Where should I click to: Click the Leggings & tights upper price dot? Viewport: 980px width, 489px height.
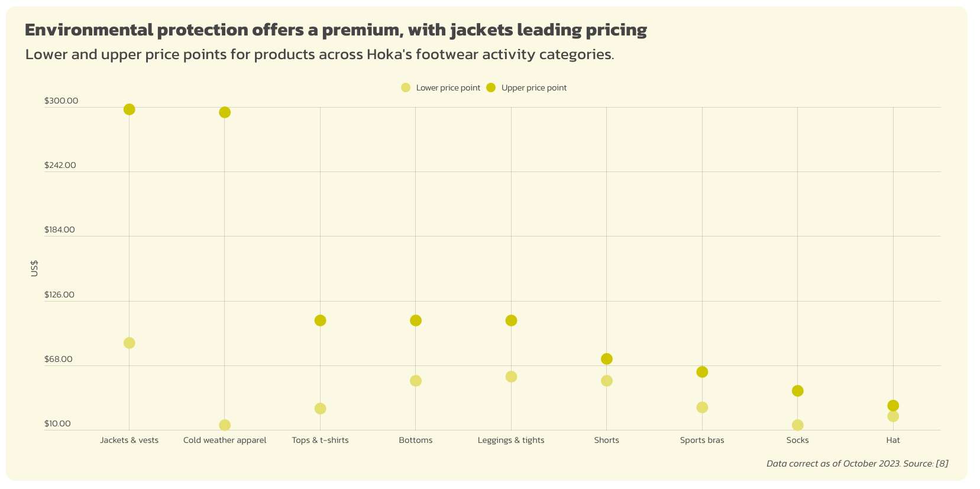[511, 320]
